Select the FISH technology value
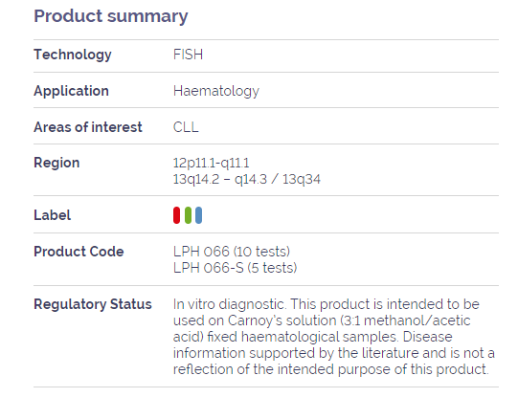Screen dimensions: 518x420 tap(188, 55)
